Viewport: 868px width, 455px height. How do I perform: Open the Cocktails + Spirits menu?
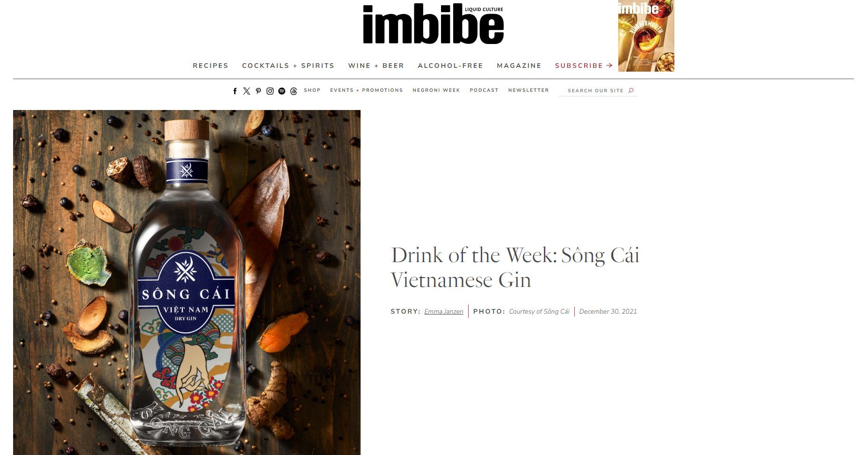[288, 66]
